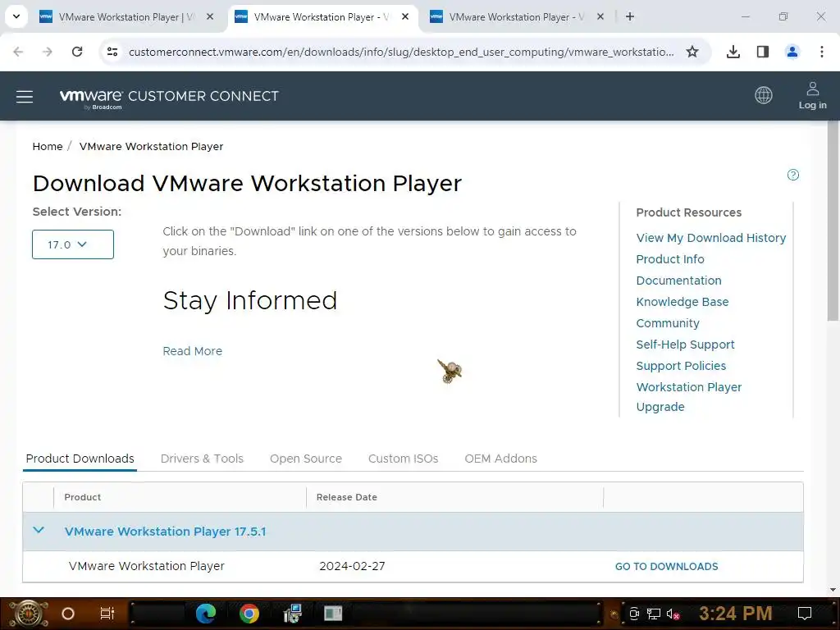
Task: Open Documentation link
Action: 678,281
